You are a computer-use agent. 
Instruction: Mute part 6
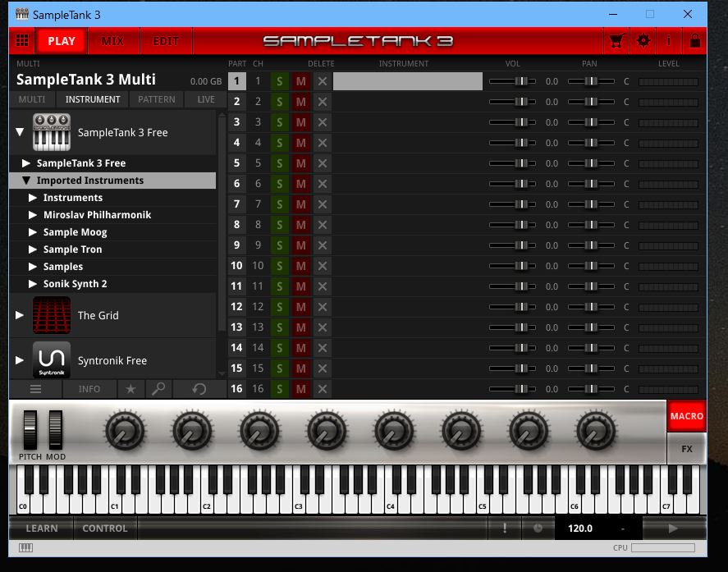(301, 184)
